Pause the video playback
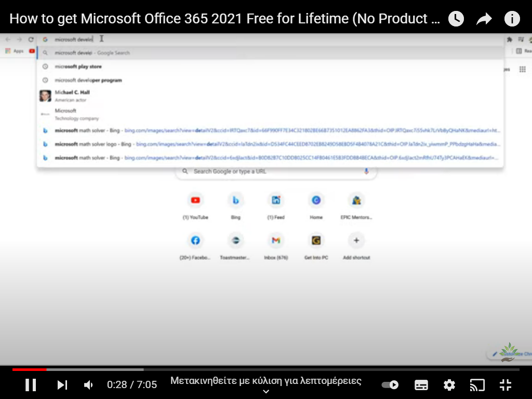The height and width of the screenshot is (399, 532). (31, 385)
